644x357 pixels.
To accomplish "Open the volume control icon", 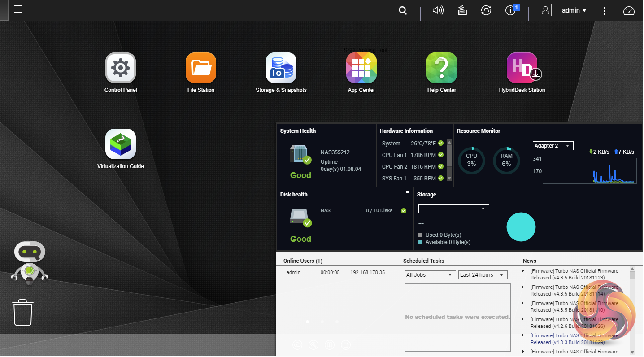I will [x=438, y=11].
